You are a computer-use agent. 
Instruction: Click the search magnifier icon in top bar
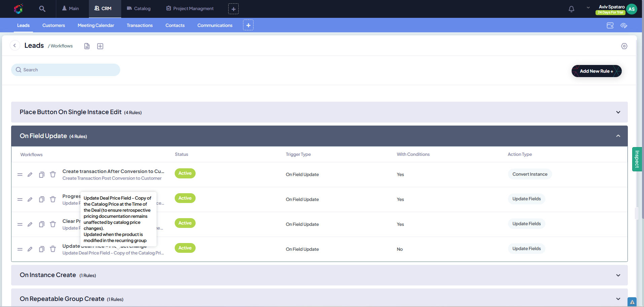(x=42, y=9)
